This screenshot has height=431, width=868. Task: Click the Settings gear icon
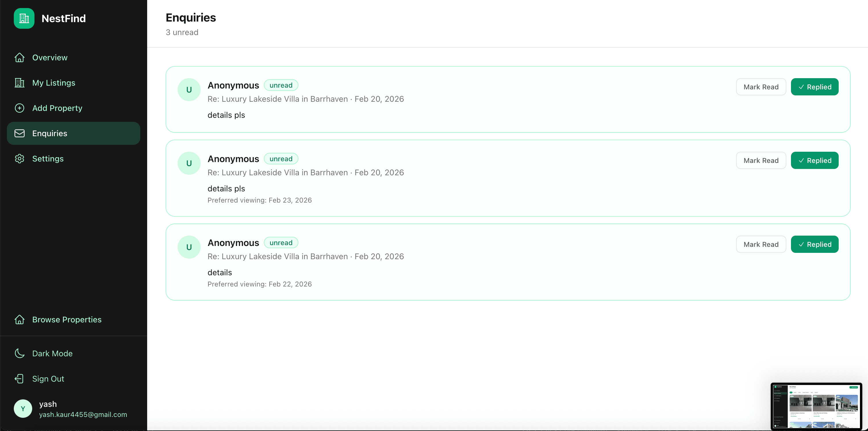tap(20, 159)
